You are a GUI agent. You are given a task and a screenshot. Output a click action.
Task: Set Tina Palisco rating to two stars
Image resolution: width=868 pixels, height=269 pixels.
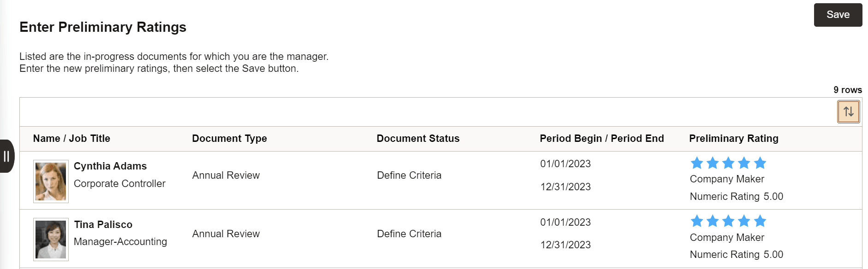pyautogui.click(x=713, y=221)
